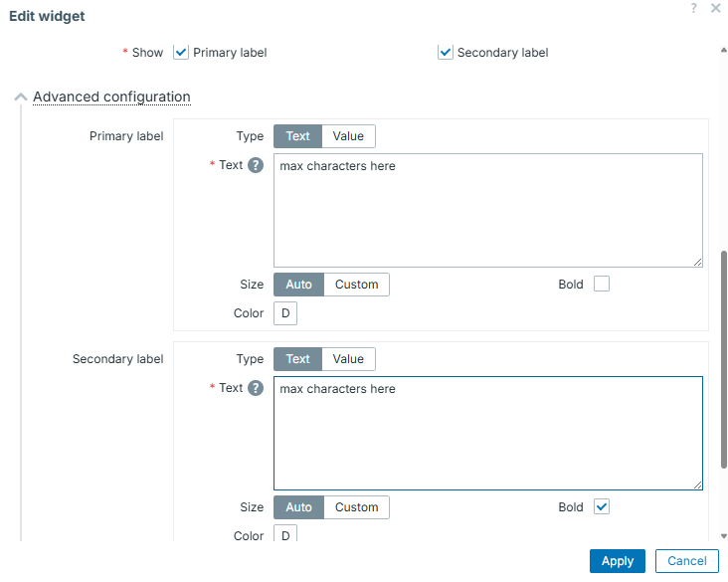Disable Bold for the Secondary label
The height and width of the screenshot is (582, 728).
tap(601, 507)
